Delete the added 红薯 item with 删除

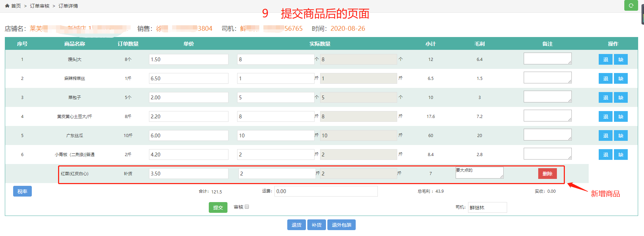[x=547, y=174]
